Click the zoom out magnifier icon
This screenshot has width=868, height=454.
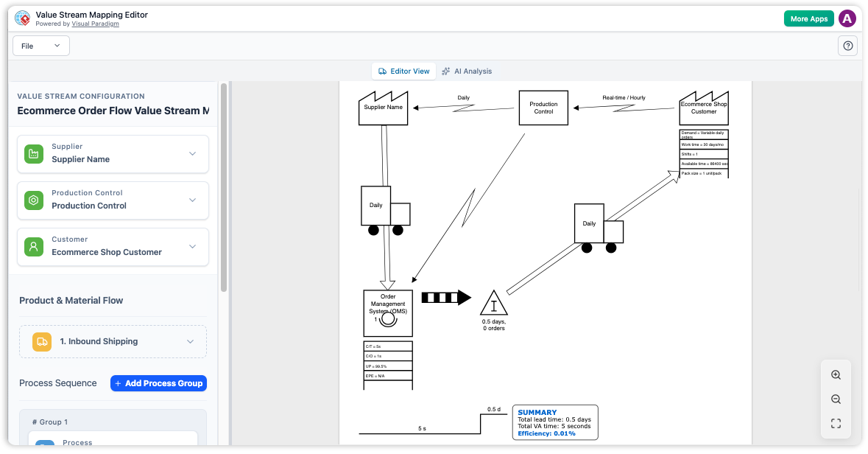coord(836,399)
